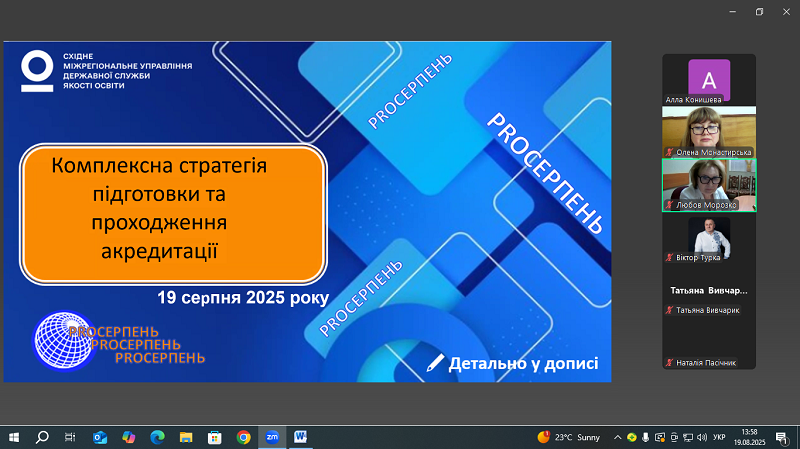Minimize the Zoom window
Viewport: 800px width, 449px height.
tap(733, 11)
